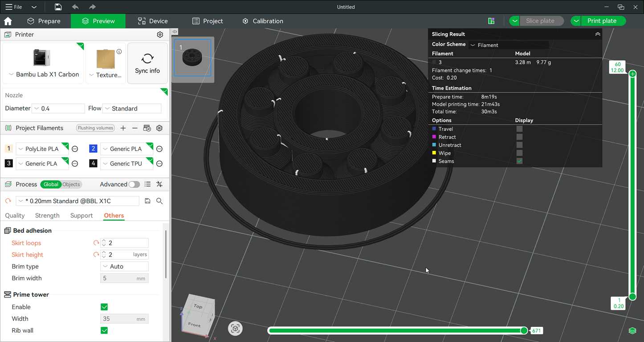
Task: Edit PolyLite PLA filament settings
Action: tap(75, 149)
